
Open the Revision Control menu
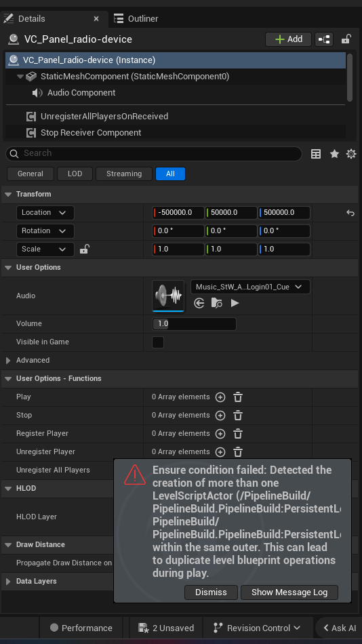(x=258, y=628)
